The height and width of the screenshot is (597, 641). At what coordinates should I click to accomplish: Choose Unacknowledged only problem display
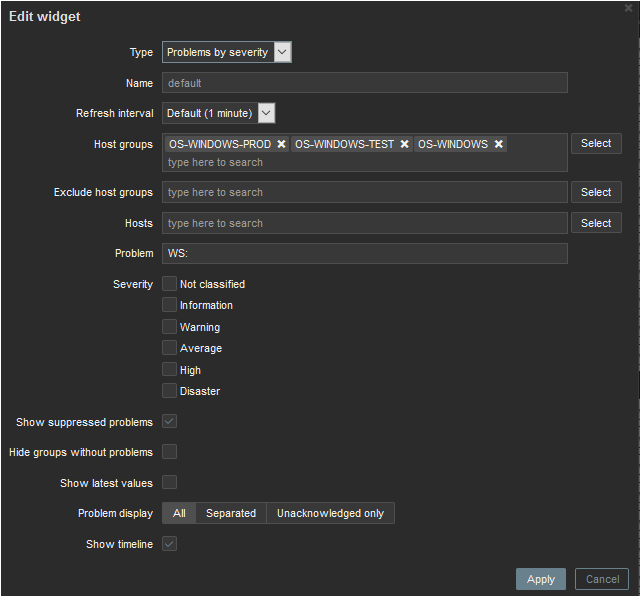click(x=330, y=513)
